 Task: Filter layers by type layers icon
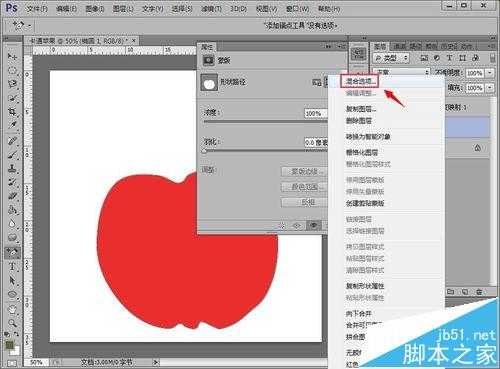449,58
